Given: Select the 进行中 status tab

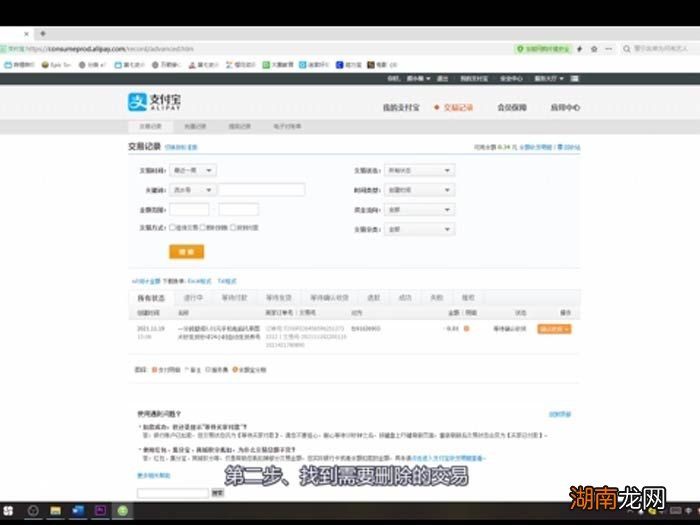Looking at the screenshot, I should pyautogui.click(x=193, y=298).
